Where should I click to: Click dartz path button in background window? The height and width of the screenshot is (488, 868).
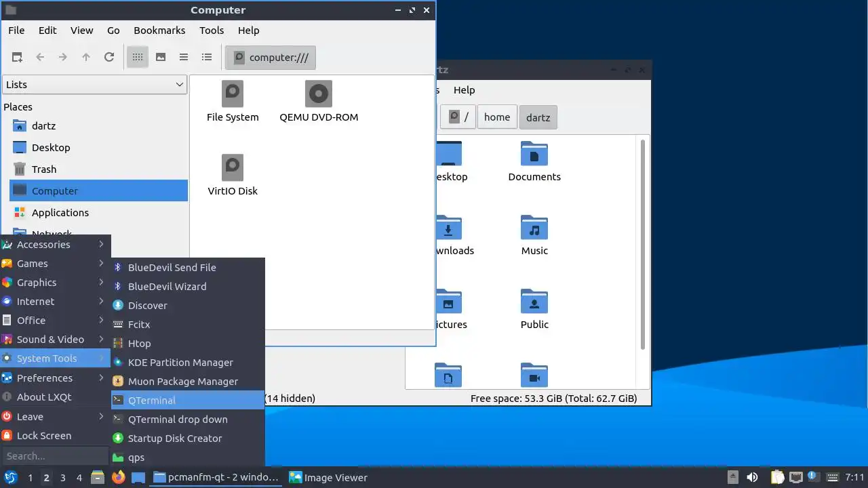[x=538, y=117]
